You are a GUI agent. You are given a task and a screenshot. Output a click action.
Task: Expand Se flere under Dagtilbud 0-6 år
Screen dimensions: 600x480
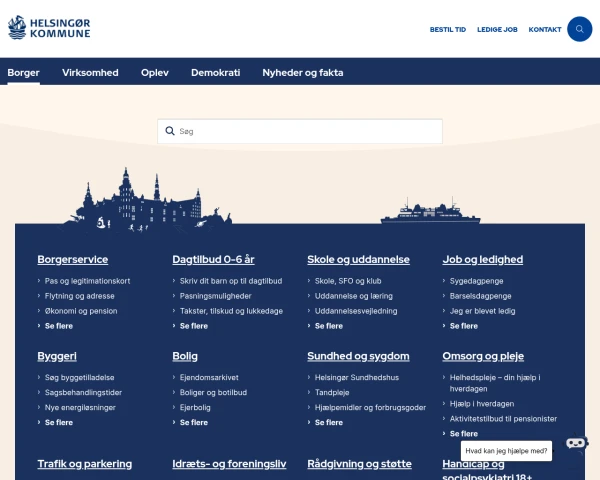point(194,326)
